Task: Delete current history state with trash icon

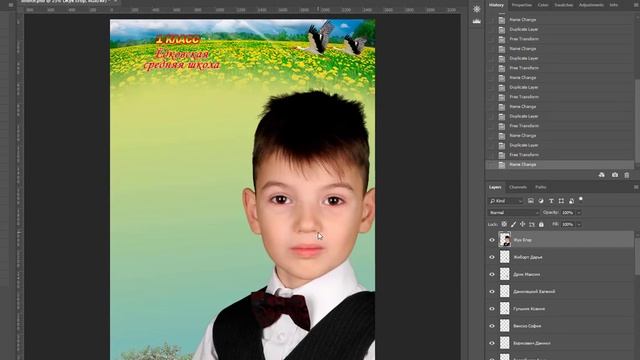Action: 627,175
